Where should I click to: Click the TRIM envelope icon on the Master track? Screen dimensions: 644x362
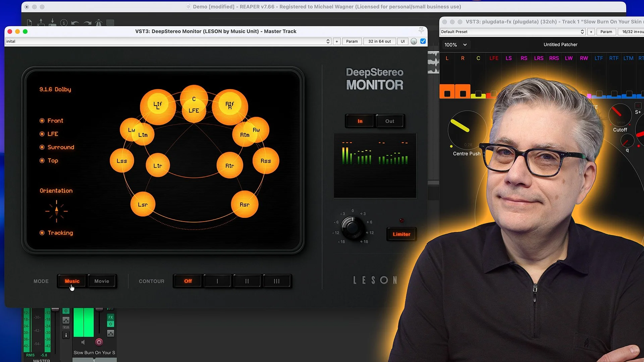[x=66, y=320]
